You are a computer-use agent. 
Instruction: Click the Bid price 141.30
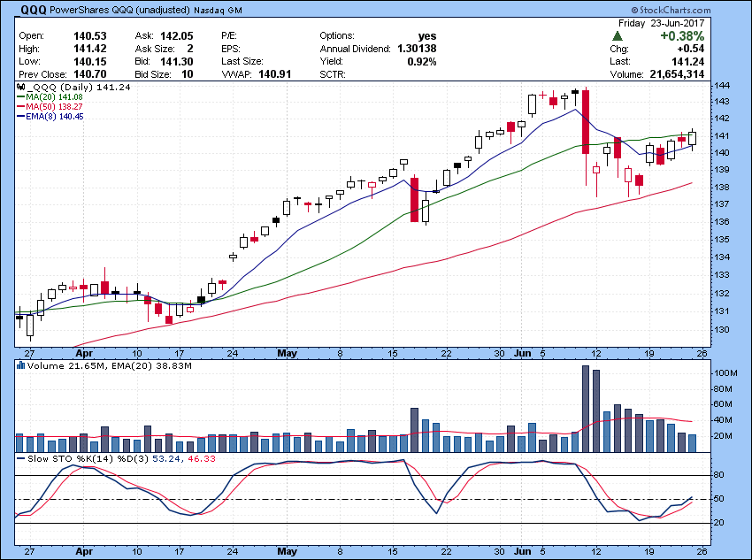pyautogui.click(x=177, y=61)
